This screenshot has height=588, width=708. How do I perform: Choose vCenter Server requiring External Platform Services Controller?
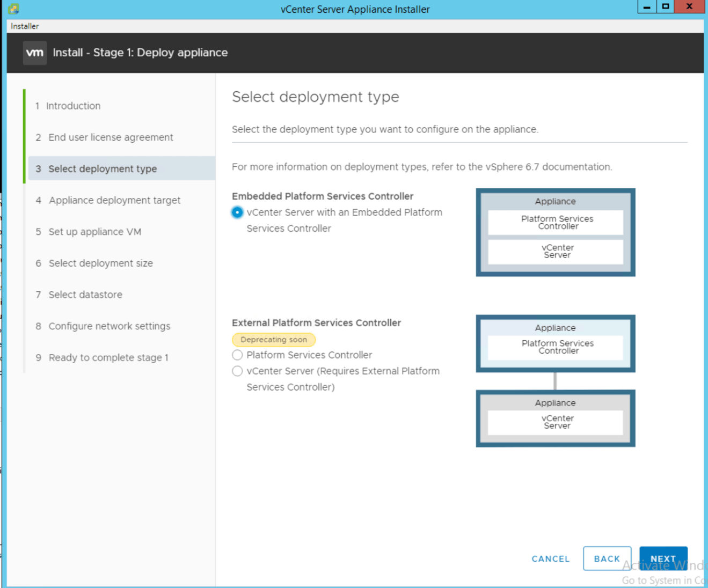(237, 371)
